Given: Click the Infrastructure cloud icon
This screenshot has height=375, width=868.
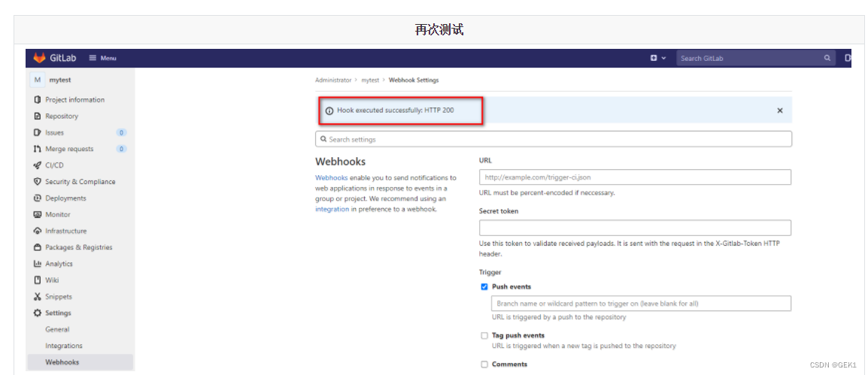Looking at the screenshot, I should pyautogui.click(x=38, y=231).
